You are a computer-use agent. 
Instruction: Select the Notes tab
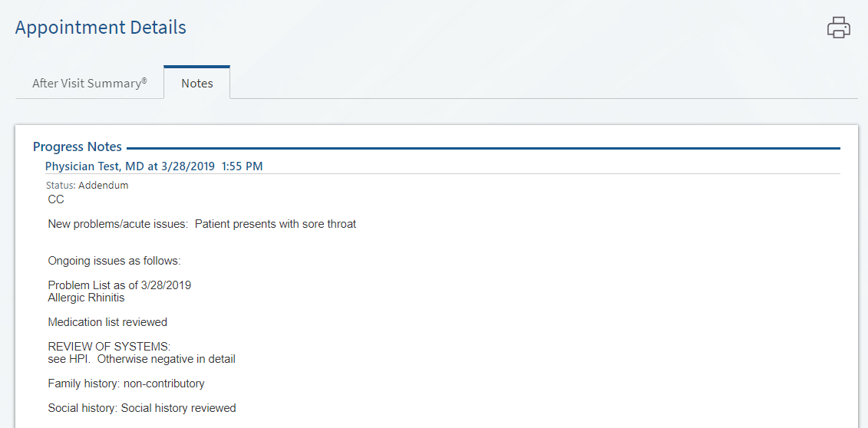197,84
